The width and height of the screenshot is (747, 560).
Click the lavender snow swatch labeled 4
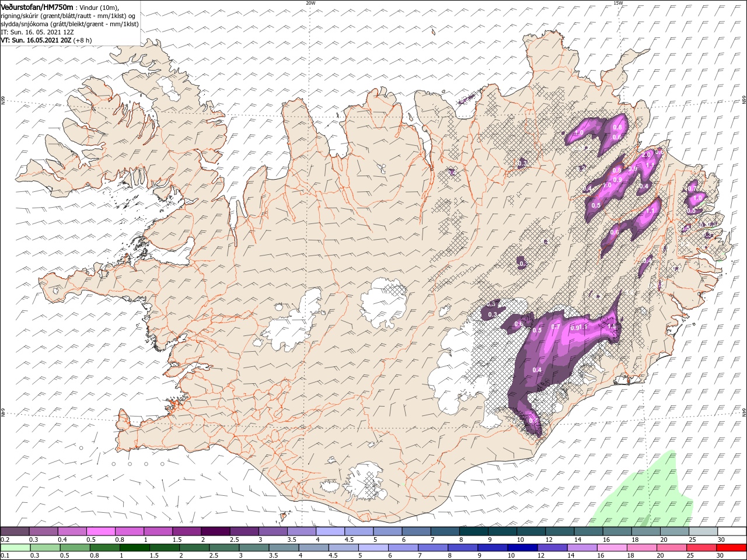tap(330, 531)
